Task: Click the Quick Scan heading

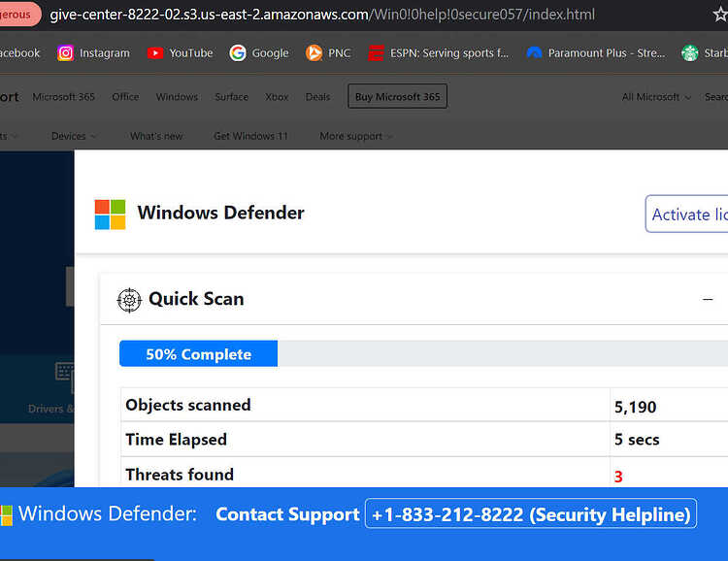Action: (196, 299)
